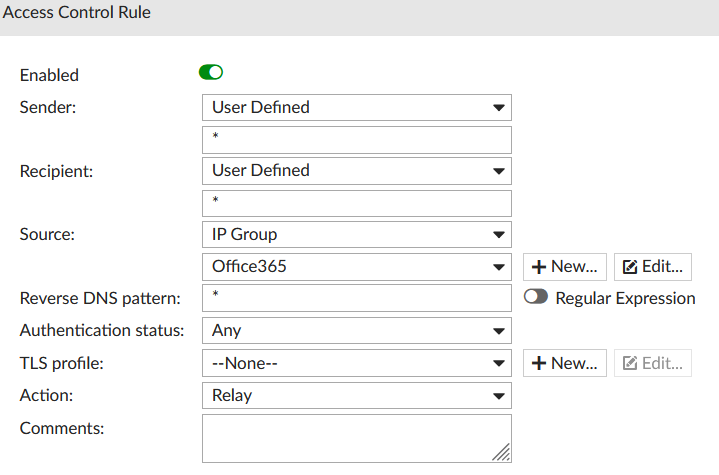Click inside the Comments text area
The width and height of the screenshot is (719, 475).
point(350,438)
